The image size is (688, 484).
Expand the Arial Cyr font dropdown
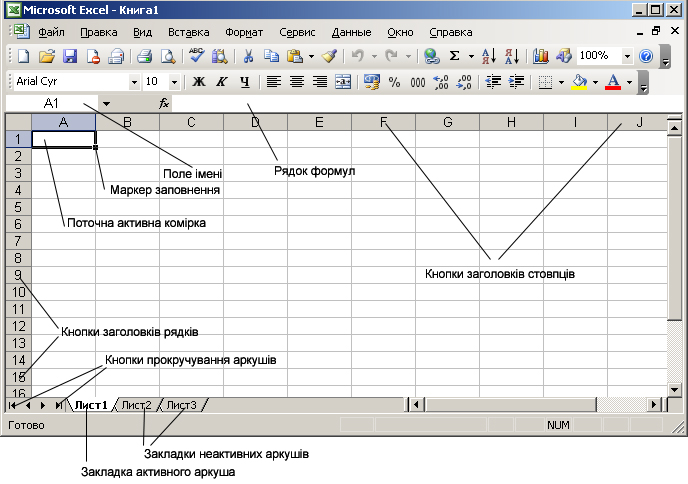tap(134, 82)
